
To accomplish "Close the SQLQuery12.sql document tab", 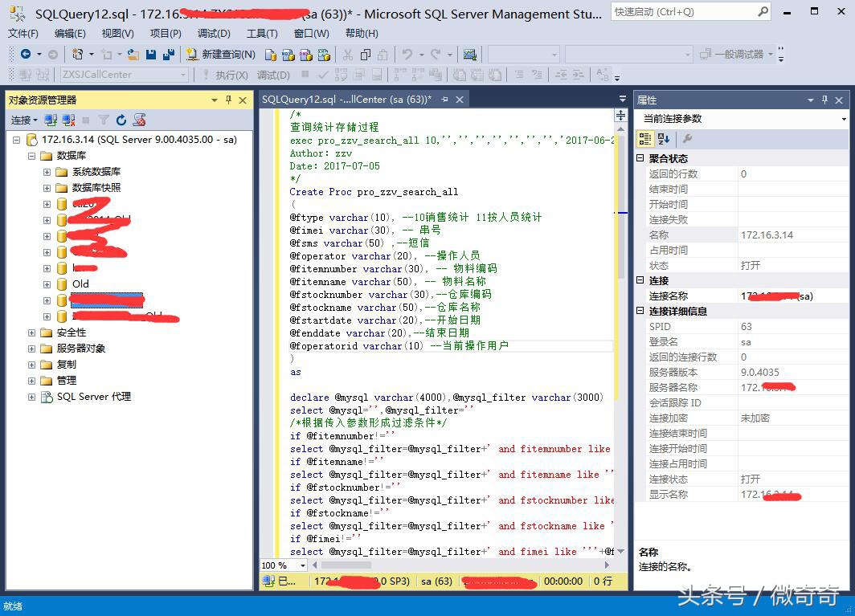I will pyautogui.click(x=460, y=100).
